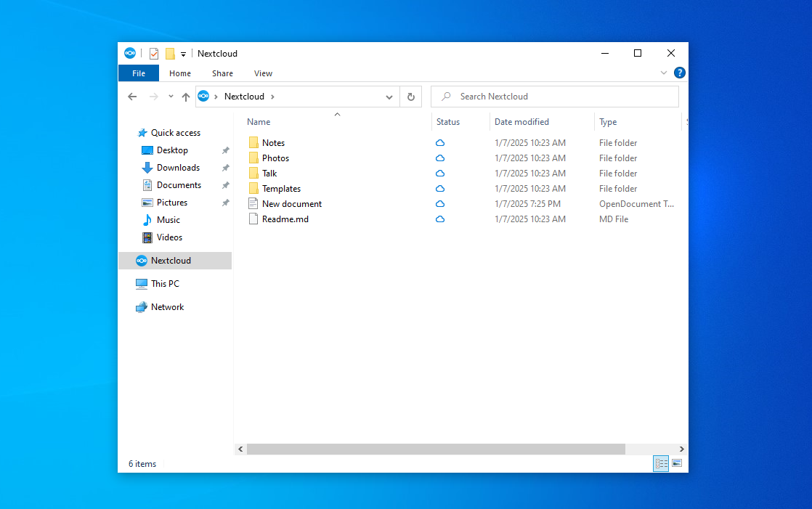Viewport: 812px width, 509px height.
Task: Select the Talk folder
Action: (x=269, y=174)
